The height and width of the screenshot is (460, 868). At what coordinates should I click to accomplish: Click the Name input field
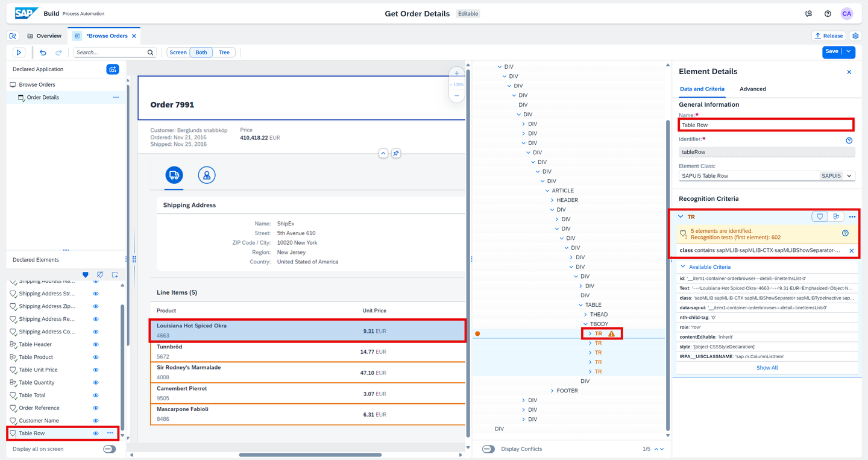766,125
